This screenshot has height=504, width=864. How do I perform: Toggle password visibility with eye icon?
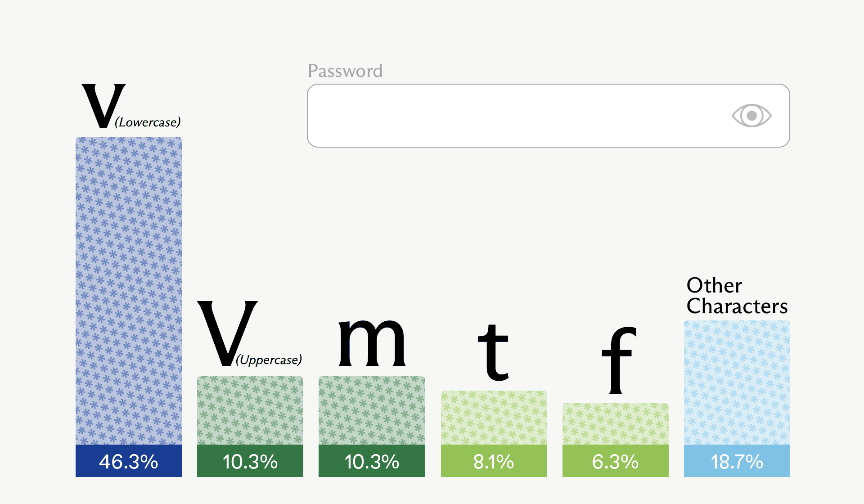(x=751, y=116)
